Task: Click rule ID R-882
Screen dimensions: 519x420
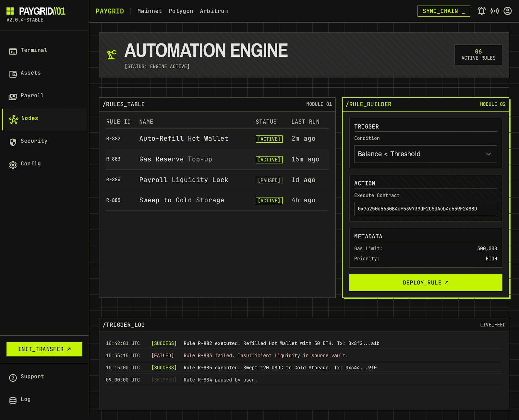Action: click(x=113, y=139)
